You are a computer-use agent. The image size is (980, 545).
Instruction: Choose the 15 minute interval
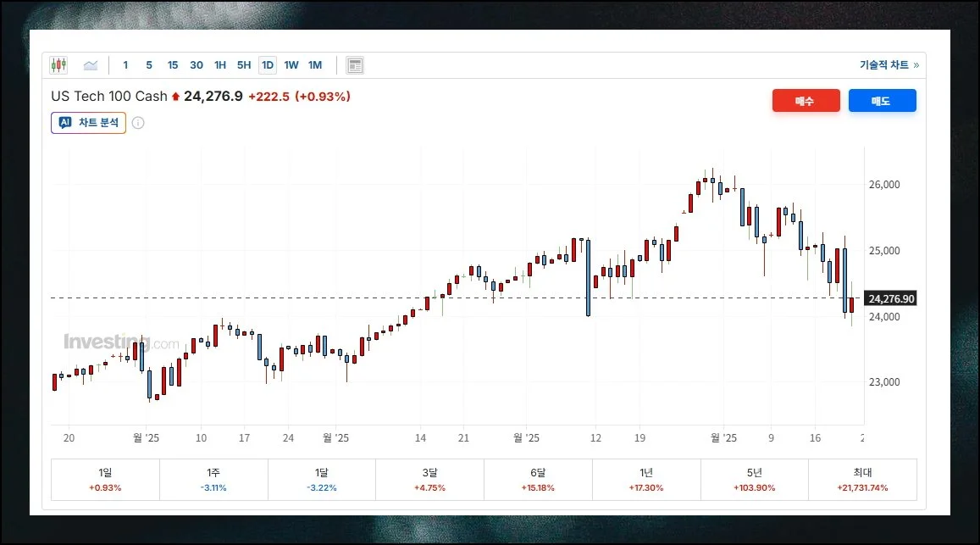point(173,65)
